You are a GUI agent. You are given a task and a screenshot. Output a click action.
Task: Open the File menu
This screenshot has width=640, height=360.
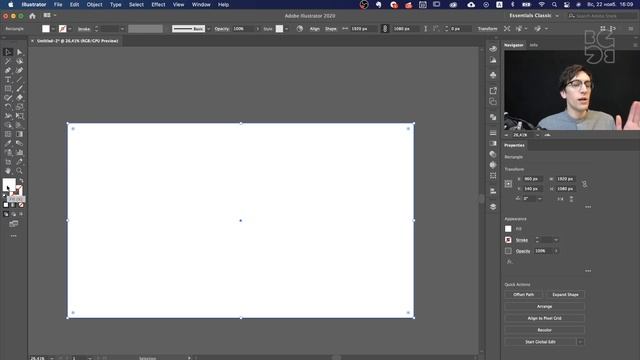click(x=58, y=4)
